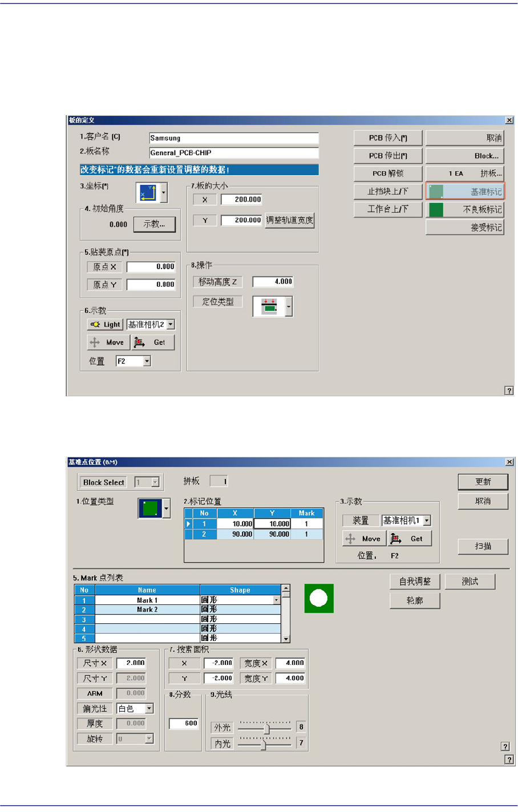The image size is (518, 812).
Task: Click Get in the 板的定义 window
Action: pyautogui.click(x=152, y=342)
